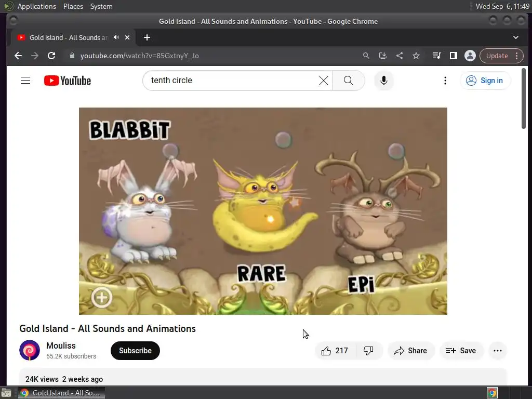Open the System menu
The image size is (532, 399).
tap(101, 6)
